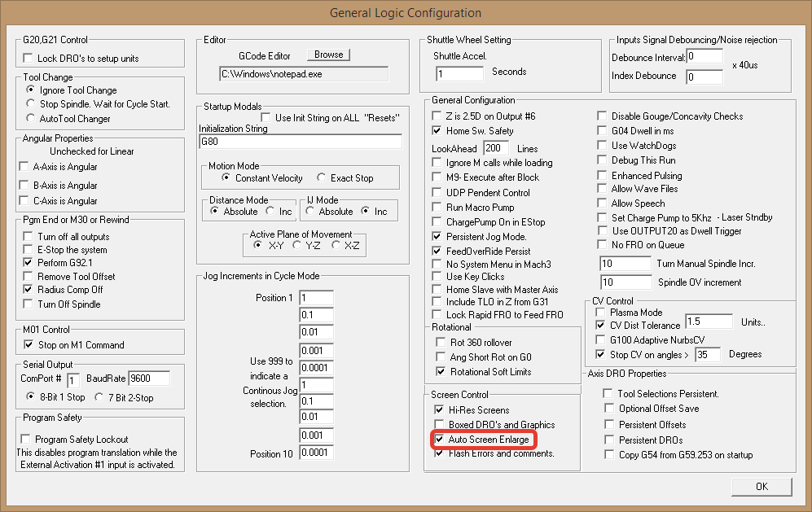Click the BaudRate 9600 field
Screen dimensions: 812x512
pos(149,379)
